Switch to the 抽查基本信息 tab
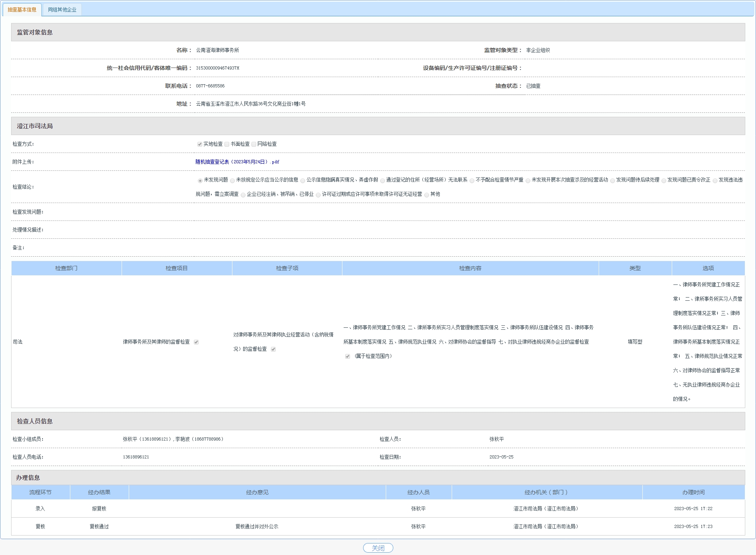Viewport: 756px width, 555px height. coord(22,10)
